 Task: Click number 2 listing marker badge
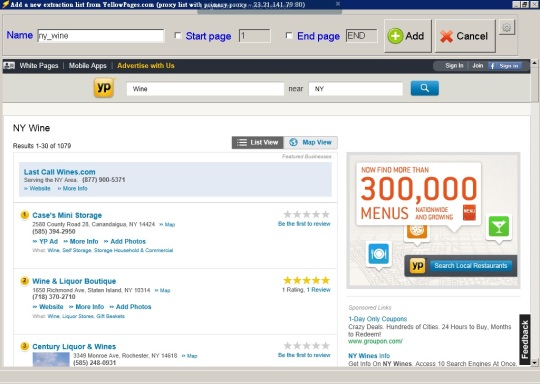point(24,281)
